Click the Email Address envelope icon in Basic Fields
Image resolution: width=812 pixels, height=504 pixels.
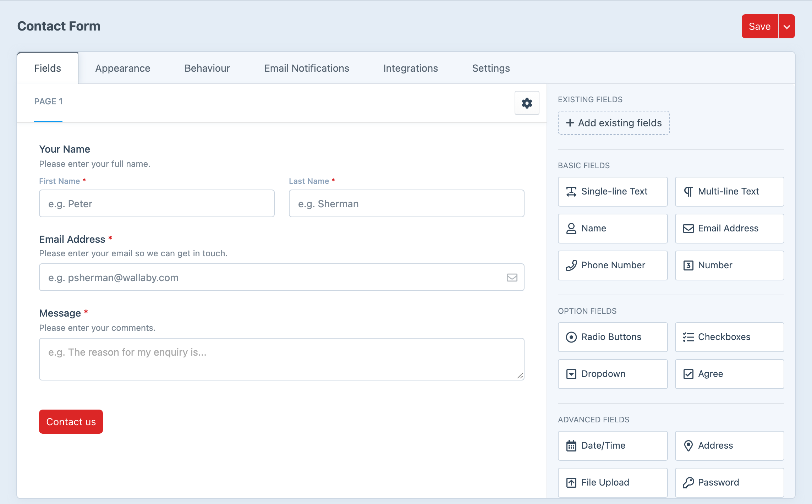click(688, 229)
